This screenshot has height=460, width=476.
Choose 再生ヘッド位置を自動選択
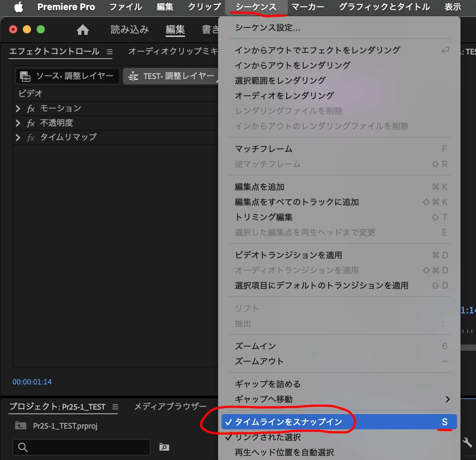339,452
